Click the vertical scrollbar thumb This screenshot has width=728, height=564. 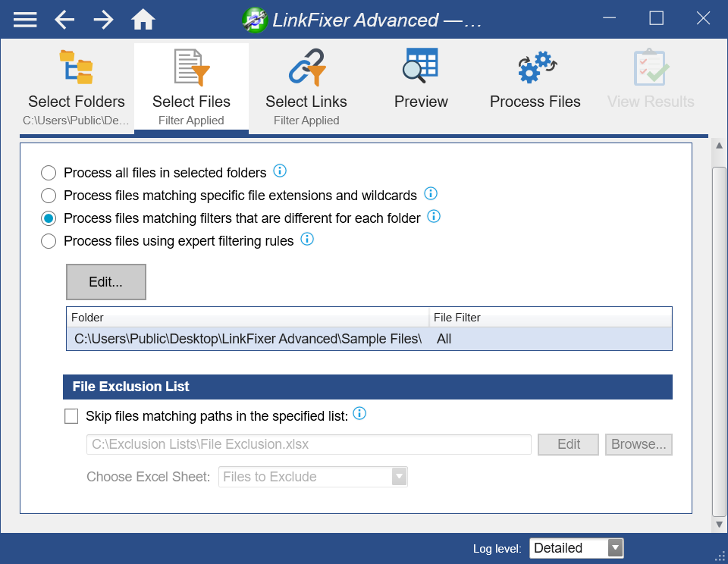[x=719, y=341]
